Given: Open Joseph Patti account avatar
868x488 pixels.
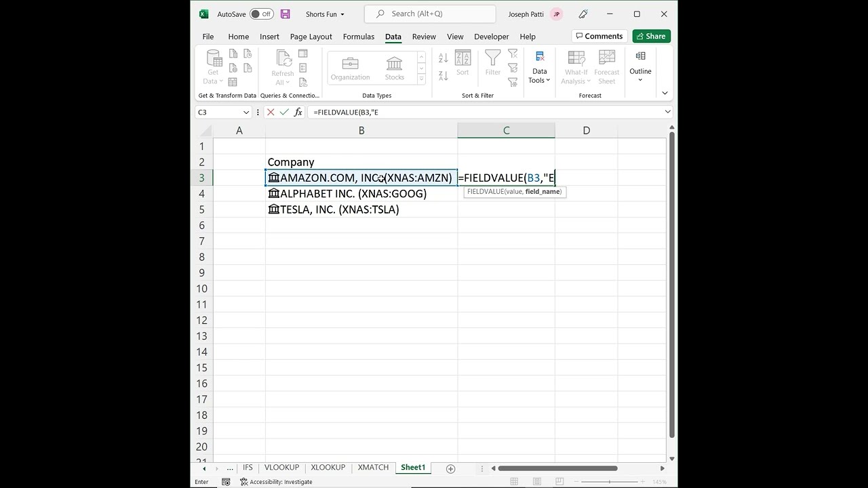Looking at the screenshot, I should [x=557, y=14].
